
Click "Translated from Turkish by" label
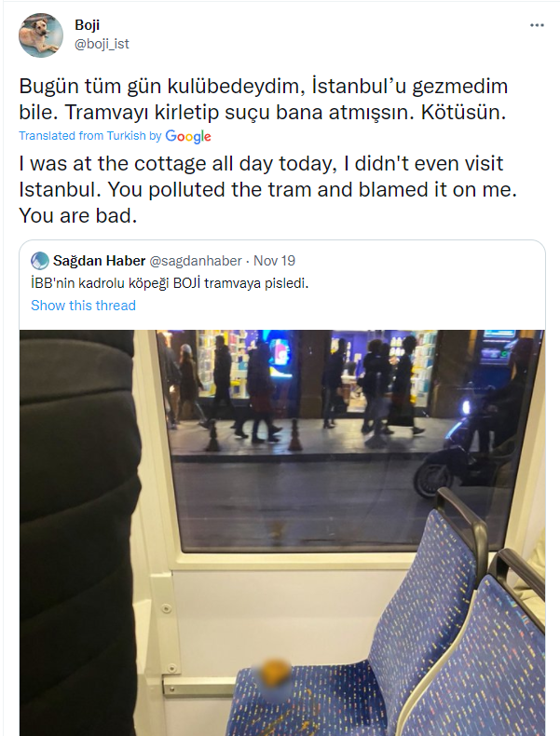pyautogui.click(x=89, y=136)
